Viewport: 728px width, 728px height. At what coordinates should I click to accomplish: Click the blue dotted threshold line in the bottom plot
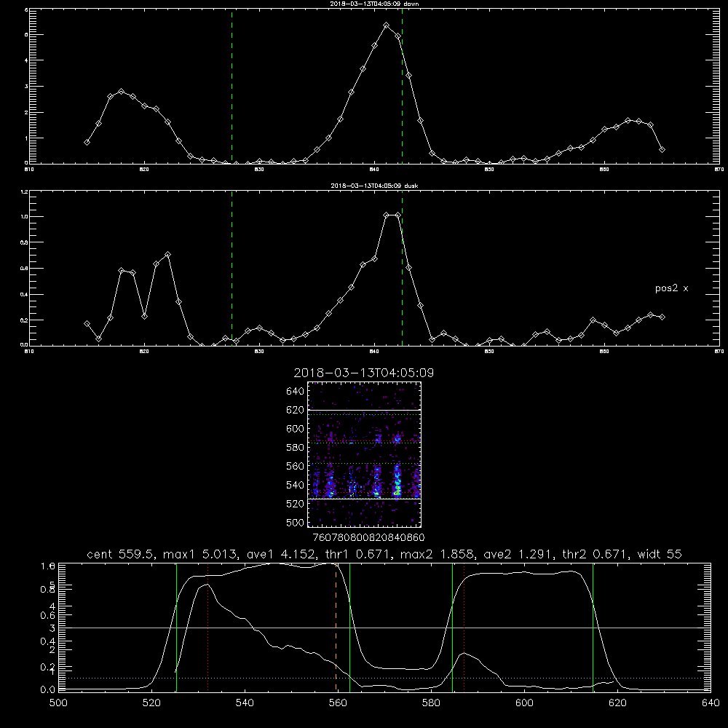point(384,678)
